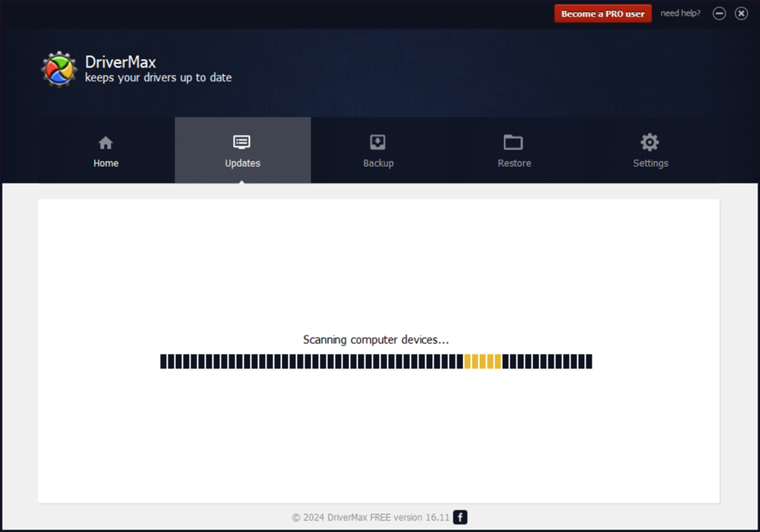This screenshot has width=760, height=532.
Task: Click the Scanning computer devices... text
Action: point(376,340)
